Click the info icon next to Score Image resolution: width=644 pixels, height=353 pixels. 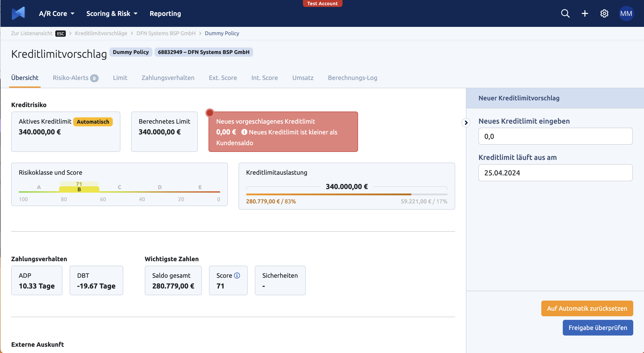click(x=237, y=276)
